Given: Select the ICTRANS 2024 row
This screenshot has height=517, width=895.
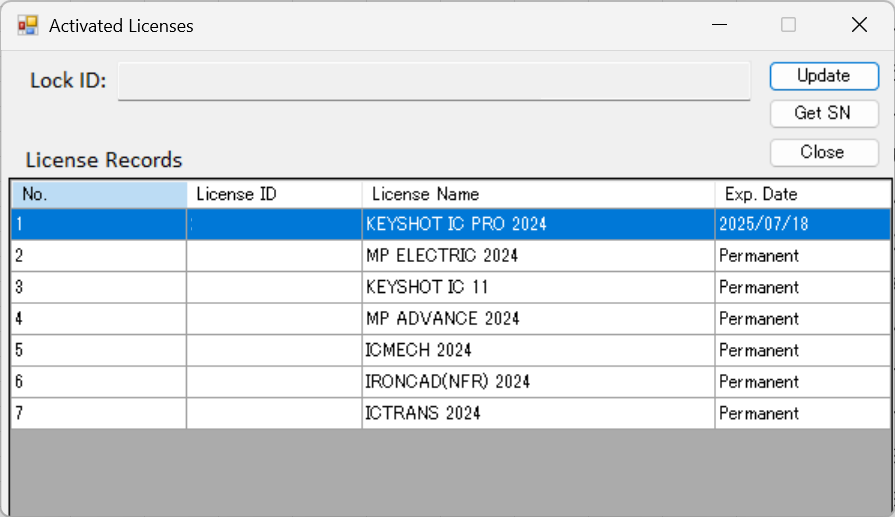Looking at the screenshot, I should coord(423,413).
